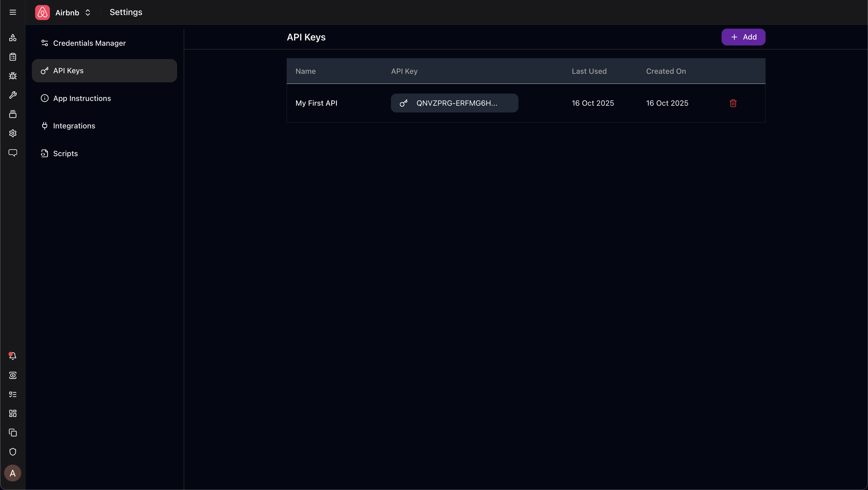Collapse the sidebar with hamburger menu
Image resolution: width=868 pixels, height=490 pixels.
click(12, 12)
